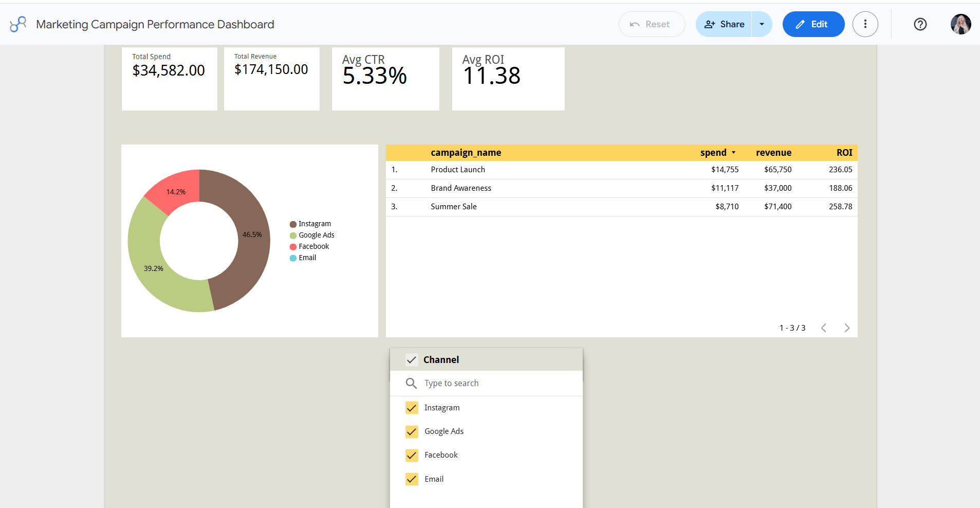Toggle the Email channel checkbox
This screenshot has width=980, height=508.
(412, 479)
